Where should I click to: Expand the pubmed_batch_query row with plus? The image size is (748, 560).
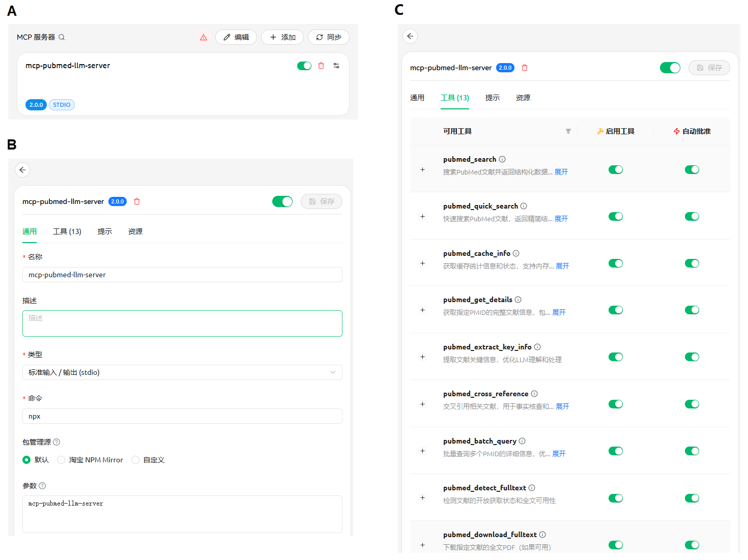422,451
